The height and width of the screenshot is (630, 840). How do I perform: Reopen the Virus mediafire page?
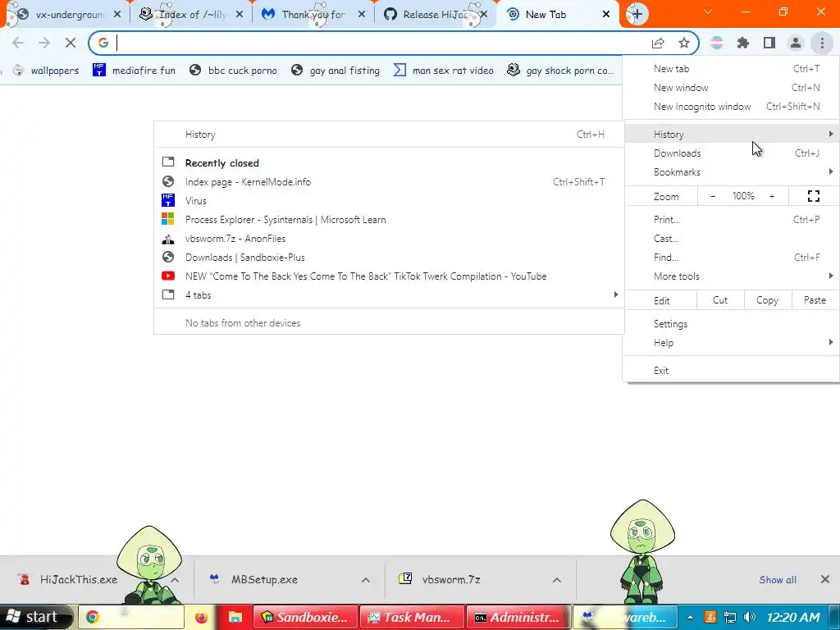389,201
